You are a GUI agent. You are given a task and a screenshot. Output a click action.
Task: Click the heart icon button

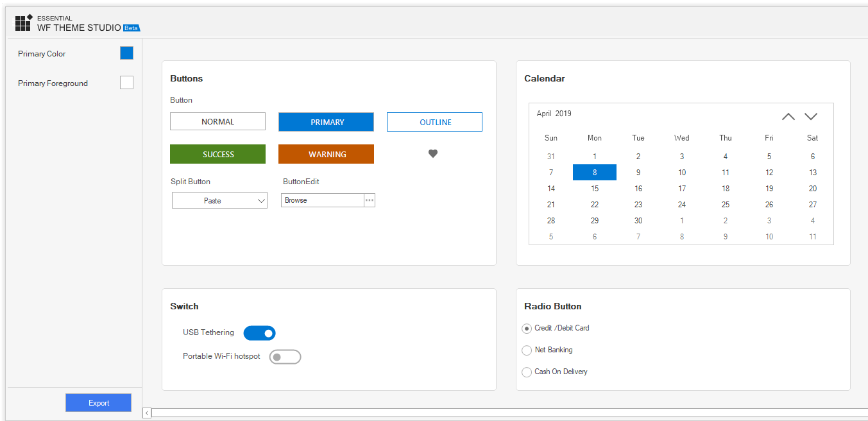pyautogui.click(x=433, y=153)
